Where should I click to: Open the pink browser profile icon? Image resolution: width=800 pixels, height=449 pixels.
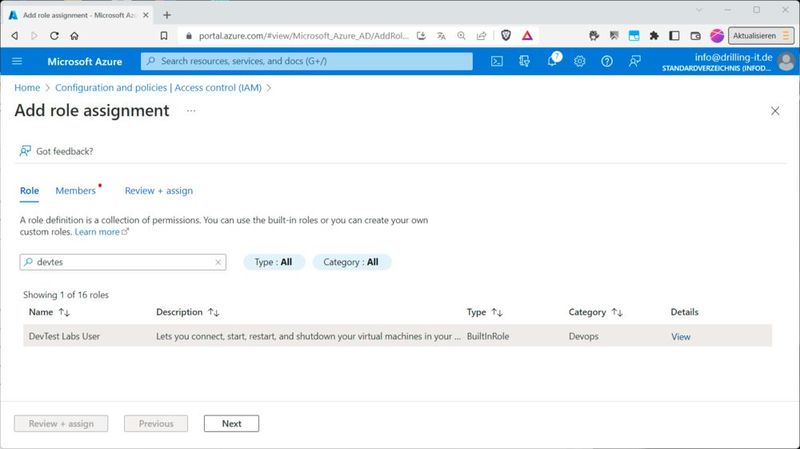pyautogui.click(x=717, y=36)
